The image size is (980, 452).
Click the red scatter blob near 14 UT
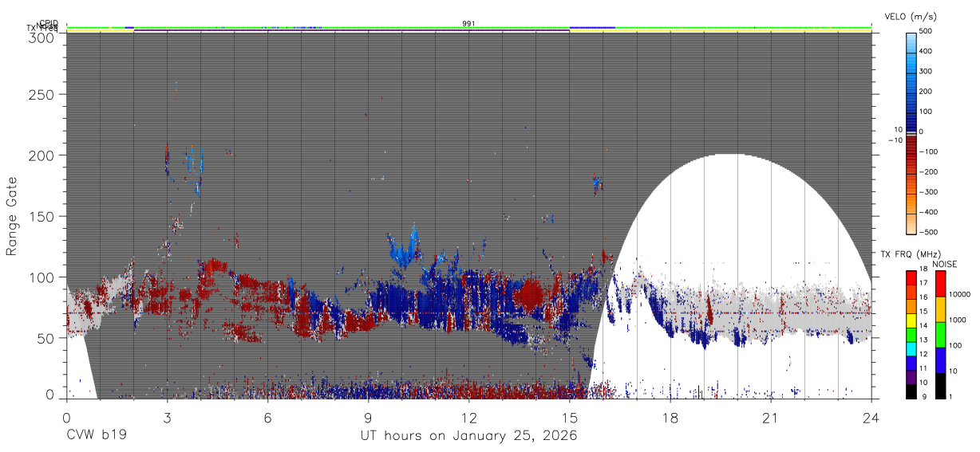pos(528,295)
